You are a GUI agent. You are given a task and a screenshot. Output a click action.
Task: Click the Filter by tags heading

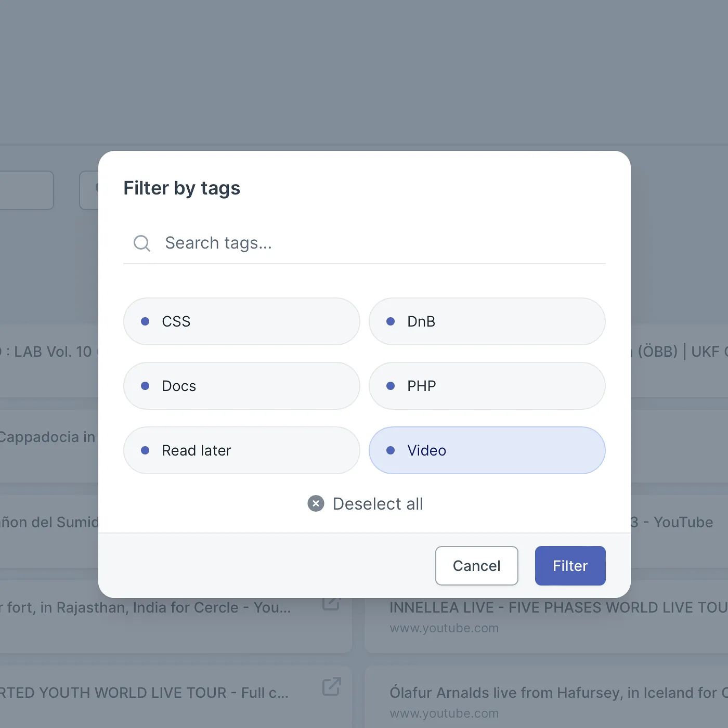[x=182, y=188]
